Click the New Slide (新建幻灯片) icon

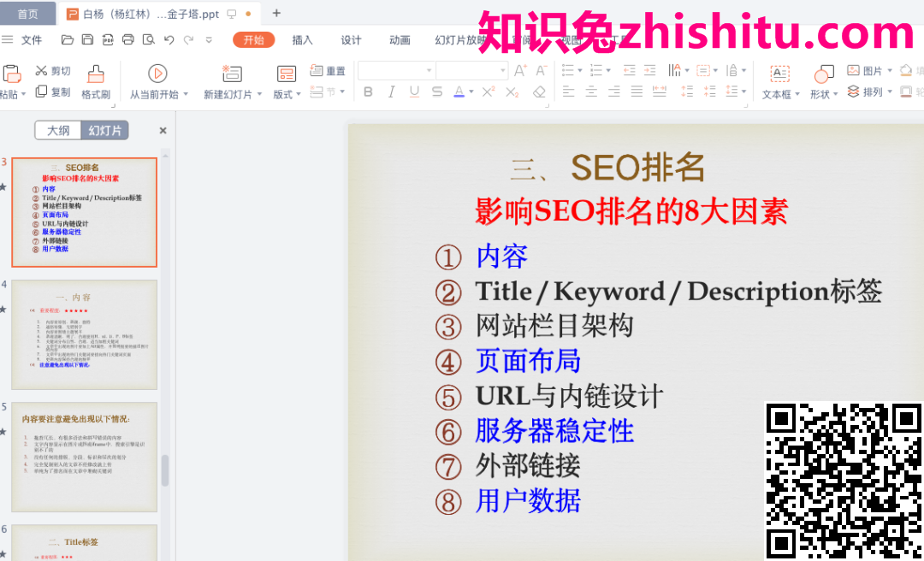coord(232,74)
